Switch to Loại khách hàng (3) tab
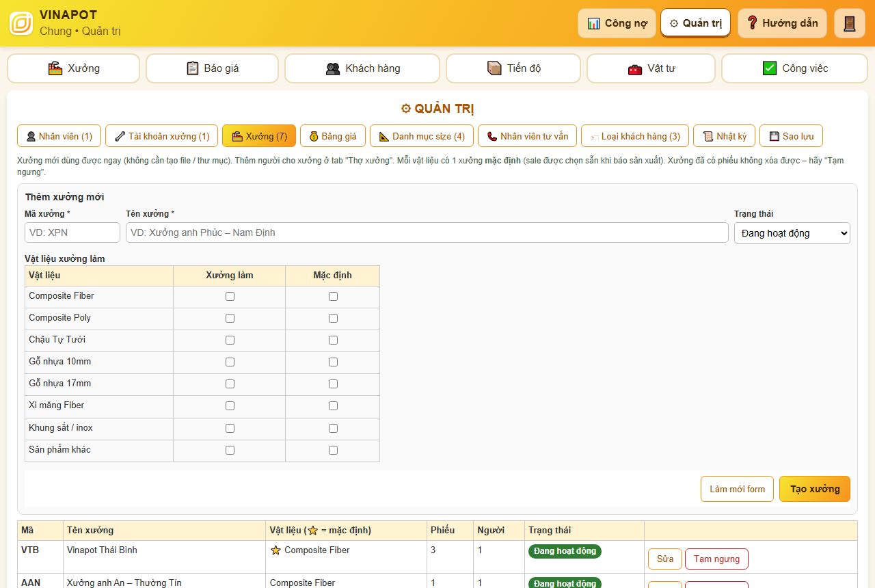The height and width of the screenshot is (588, 875). [x=634, y=136]
